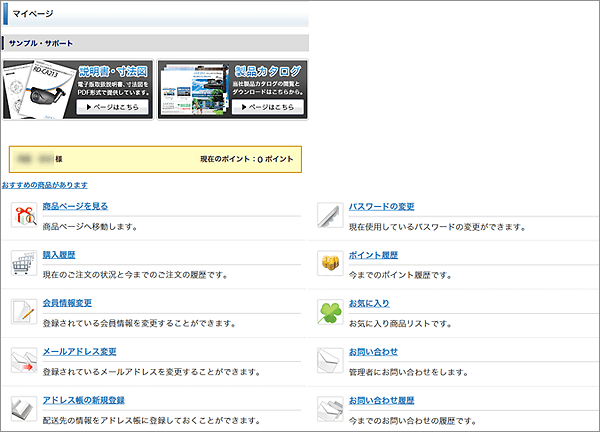Open the 商品ページを見る link
The height and width of the screenshot is (432, 600).
[x=75, y=206]
